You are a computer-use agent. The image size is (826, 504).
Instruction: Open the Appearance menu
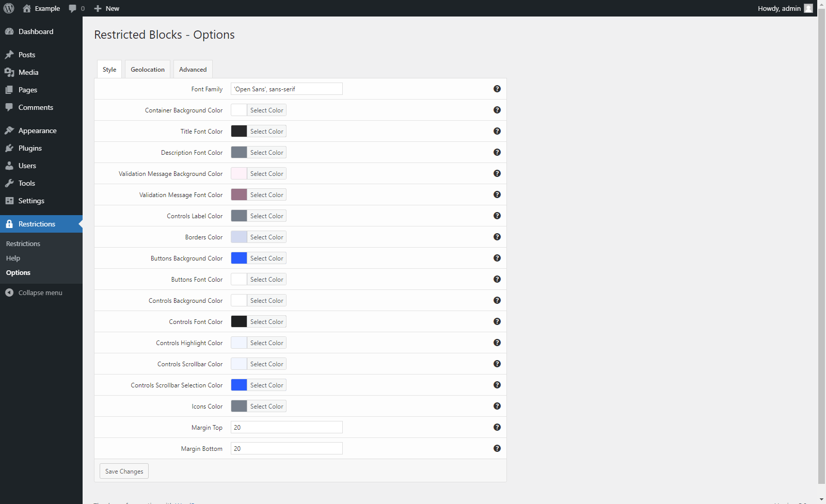[37, 131]
